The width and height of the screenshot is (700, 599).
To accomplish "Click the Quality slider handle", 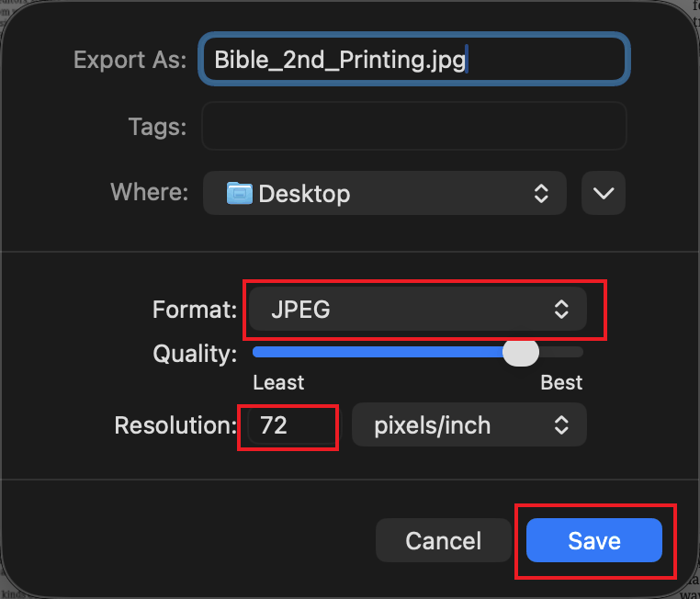I will pos(522,353).
